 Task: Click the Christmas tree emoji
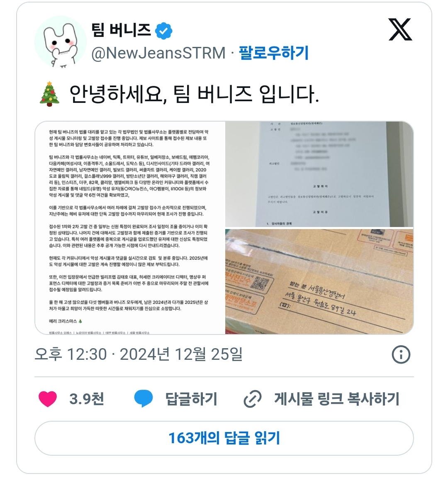pos(50,94)
